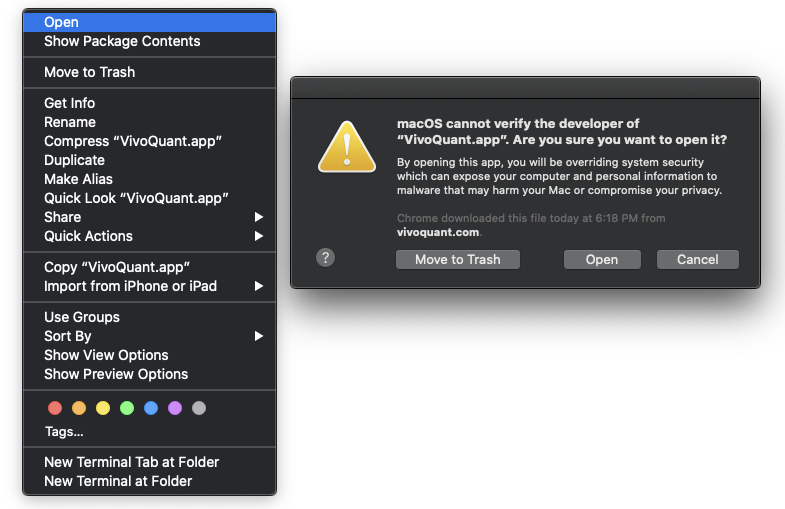Select the orange color tag
This screenshot has width=785, height=509.
(x=79, y=408)
